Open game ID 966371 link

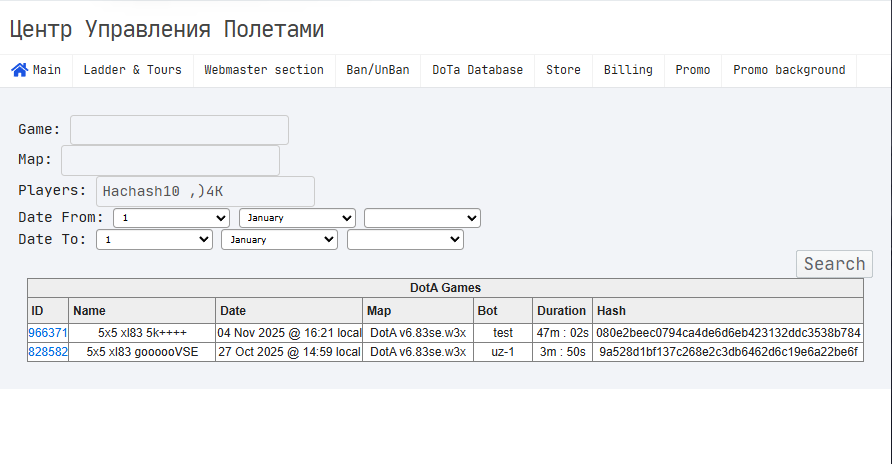pyautogui.click(x=48, y=333)
